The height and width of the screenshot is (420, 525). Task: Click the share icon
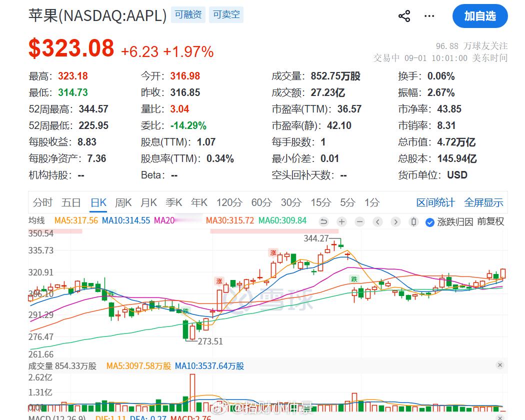point(404,16)
